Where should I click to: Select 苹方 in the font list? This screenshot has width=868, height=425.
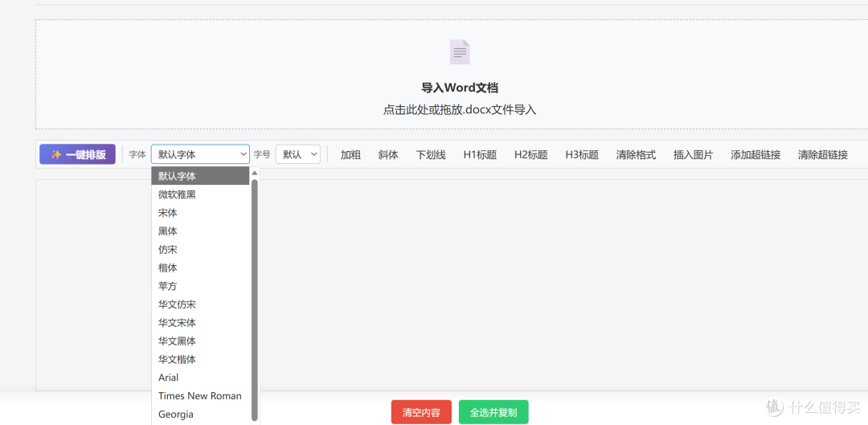200,286
